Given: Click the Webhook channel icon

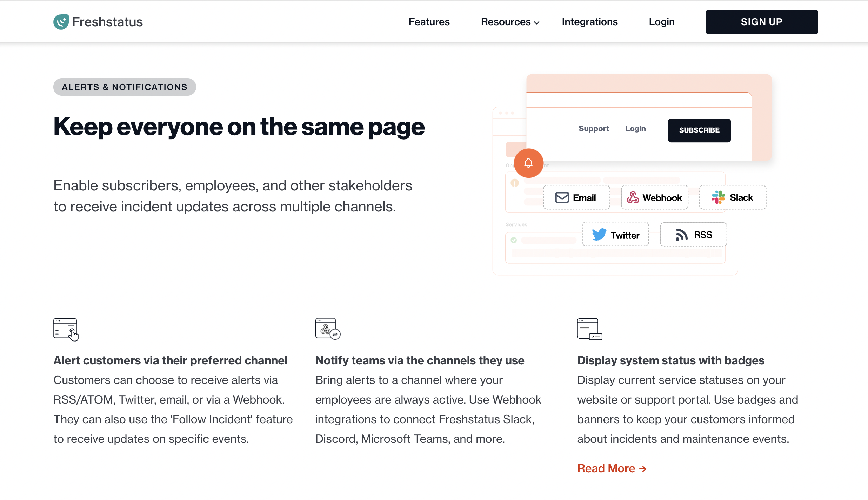Looking at the screenshot, I should pyautogui.click(x=633, y=197).
